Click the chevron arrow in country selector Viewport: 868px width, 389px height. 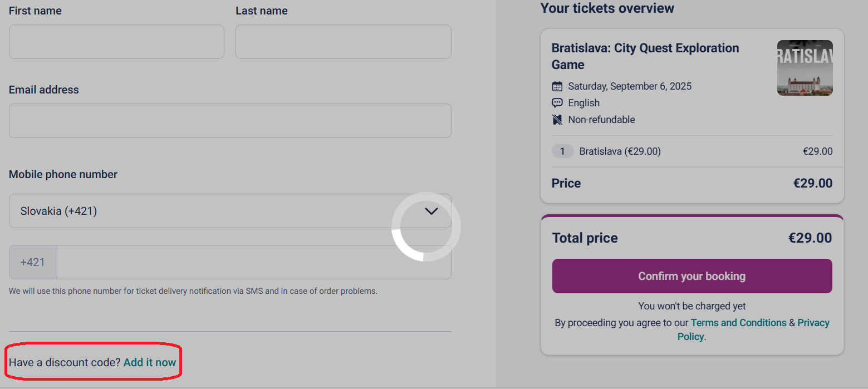431,211
